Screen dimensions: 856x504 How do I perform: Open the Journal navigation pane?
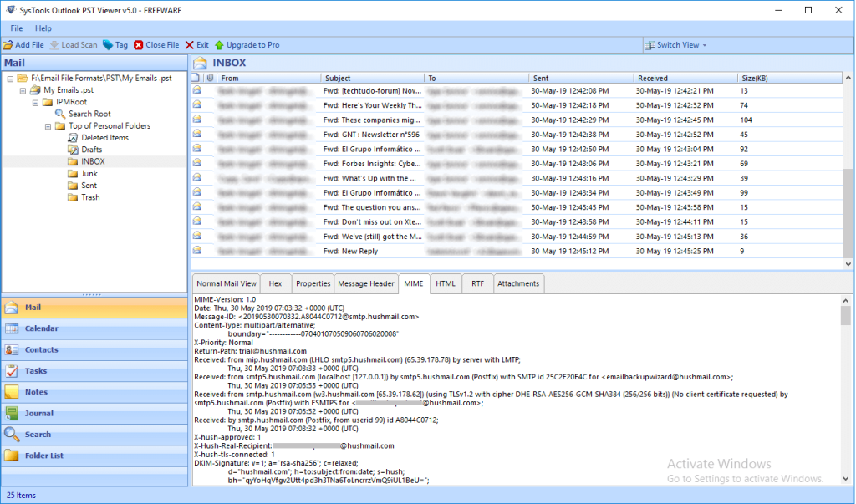[x=94, y=414]
